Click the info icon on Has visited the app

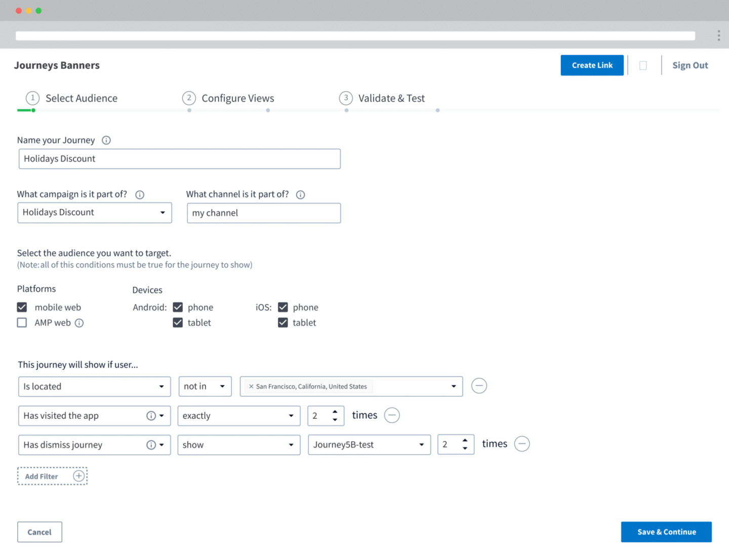150,415
